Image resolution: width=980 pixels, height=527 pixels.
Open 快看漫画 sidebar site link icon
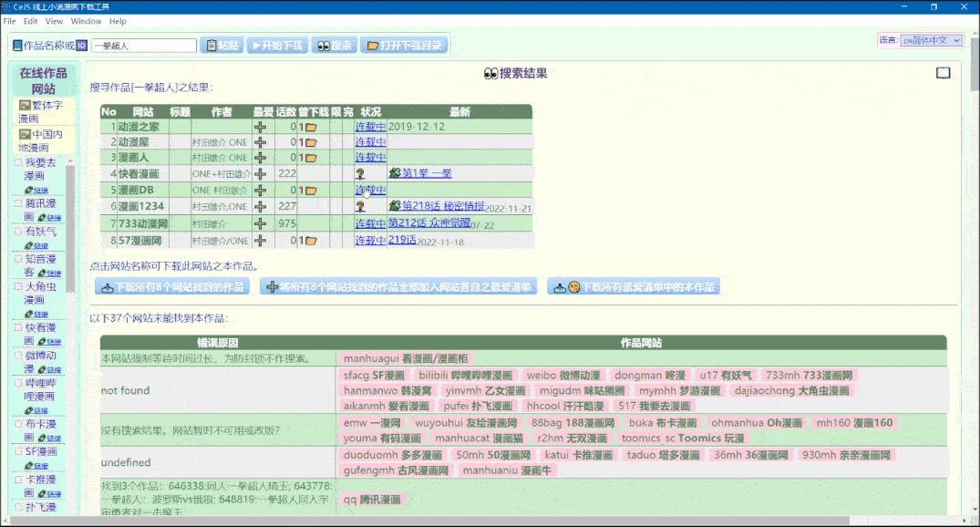[x=49, y=341]
